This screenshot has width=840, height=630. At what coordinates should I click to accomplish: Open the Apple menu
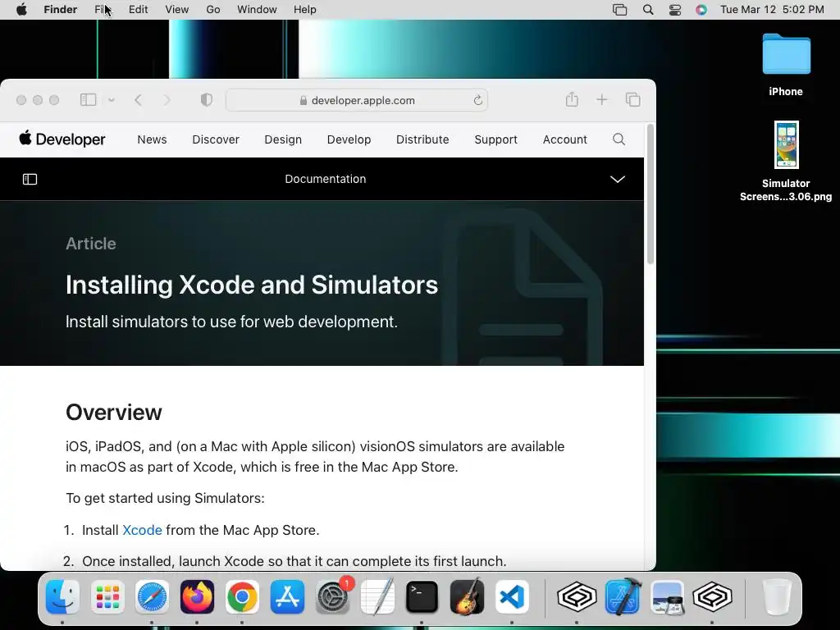(x=21, y=10)
